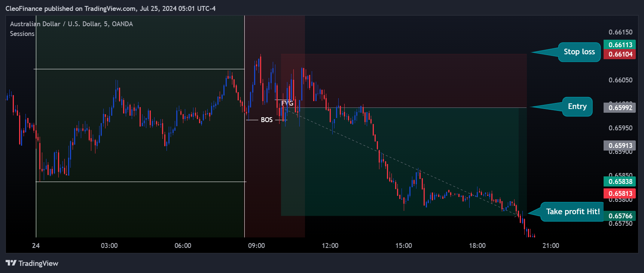This screenshot has height=273, width=644.
Task: Click the Australian Dollar / U.S. Dollar title
Action: pyautogui.click(x=71, y=24)
